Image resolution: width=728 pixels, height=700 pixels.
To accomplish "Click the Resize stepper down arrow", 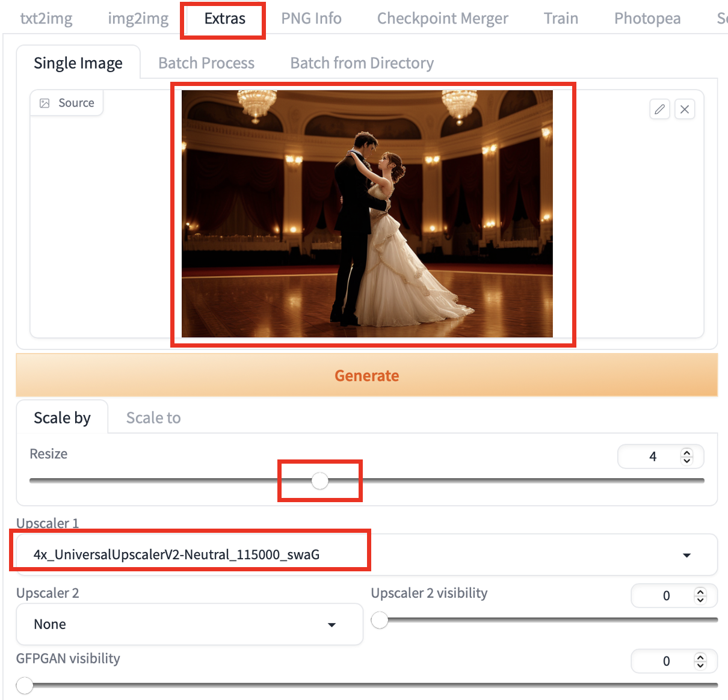I will (686, 461).
